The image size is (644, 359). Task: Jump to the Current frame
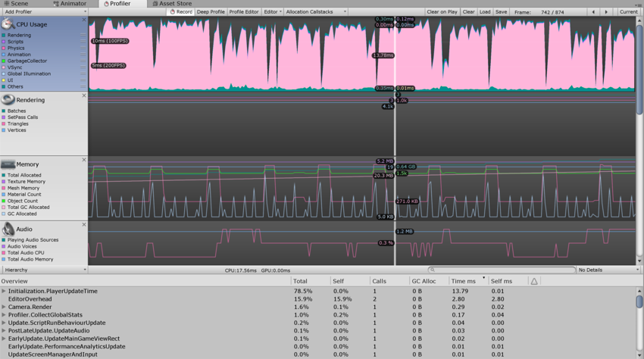point(628,12)
